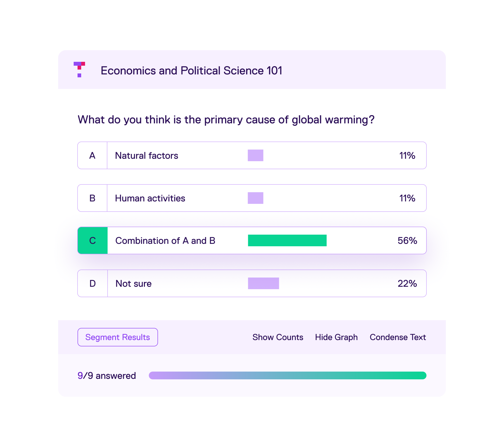Screen dimensions: 504x446
Task: Click the Economics and Political Science 101 title
Action: [191, 71]
